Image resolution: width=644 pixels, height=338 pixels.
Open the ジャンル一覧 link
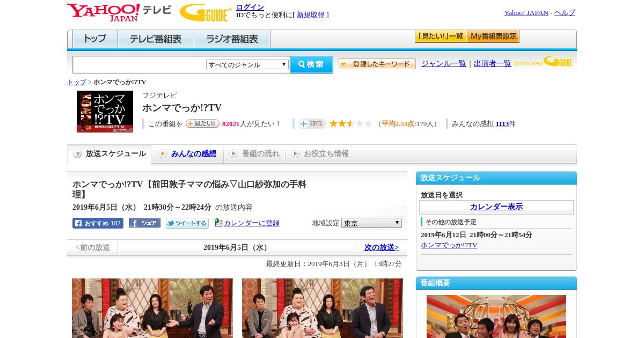coord(444,63)
